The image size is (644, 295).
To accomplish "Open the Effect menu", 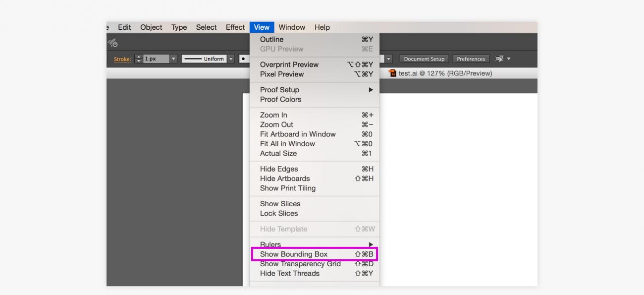I will click(235, 27).
